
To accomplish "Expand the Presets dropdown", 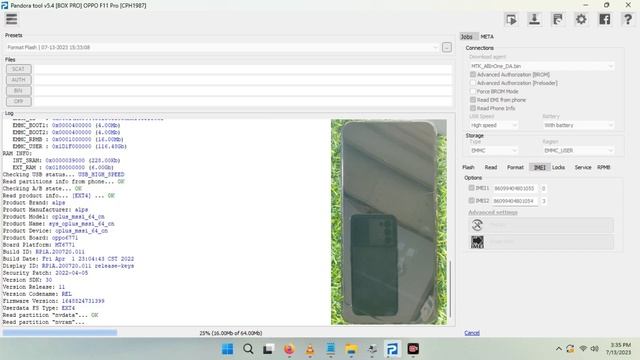I will pos(222,47).
